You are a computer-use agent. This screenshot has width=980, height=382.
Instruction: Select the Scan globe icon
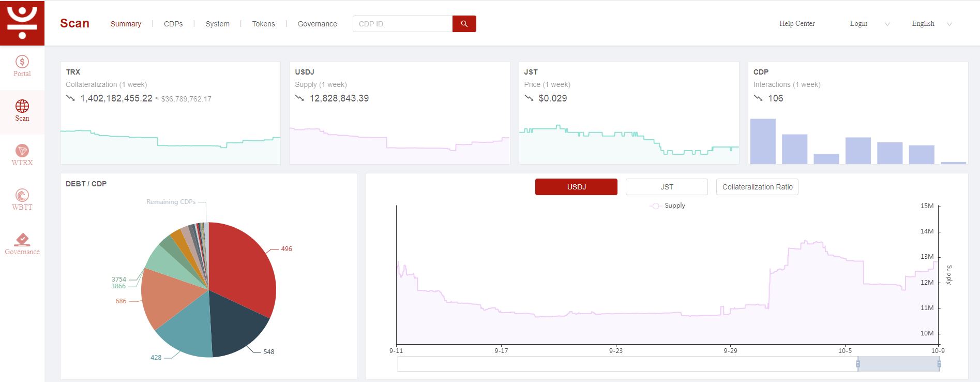coord(22,106)
